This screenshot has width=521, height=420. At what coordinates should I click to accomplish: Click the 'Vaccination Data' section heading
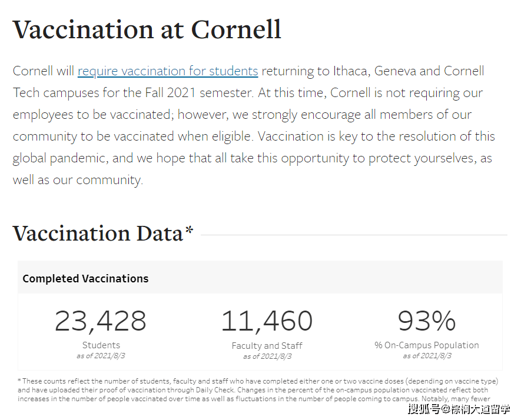coord(98,234)
